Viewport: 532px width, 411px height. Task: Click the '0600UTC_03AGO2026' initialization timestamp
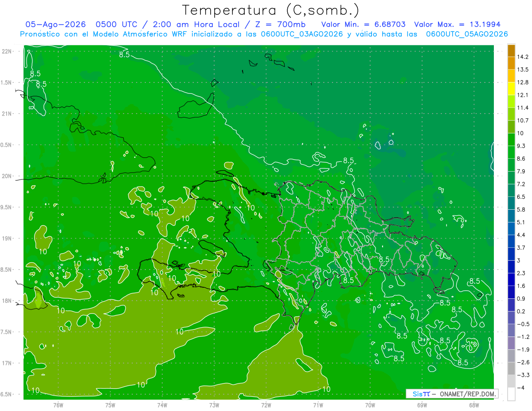(302, 34)
